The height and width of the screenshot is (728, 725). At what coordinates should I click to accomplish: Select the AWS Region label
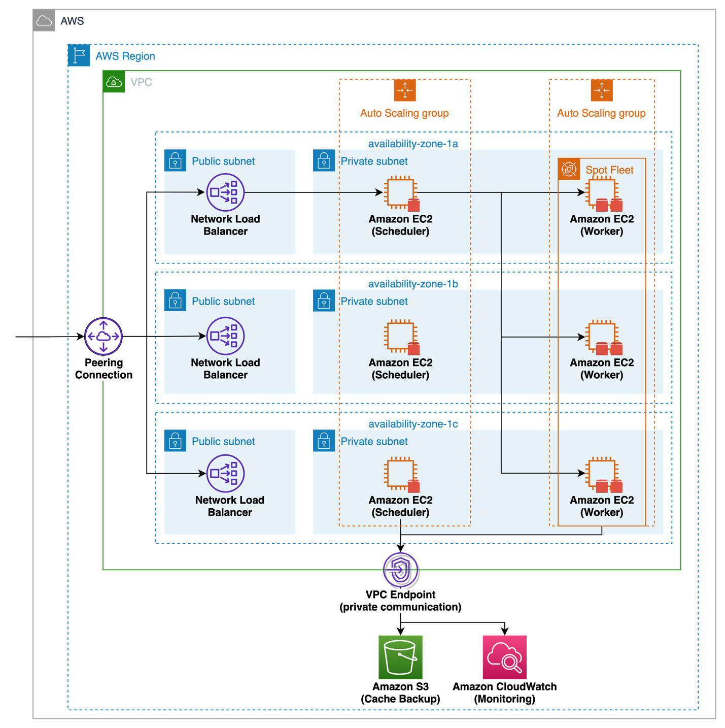125,56
